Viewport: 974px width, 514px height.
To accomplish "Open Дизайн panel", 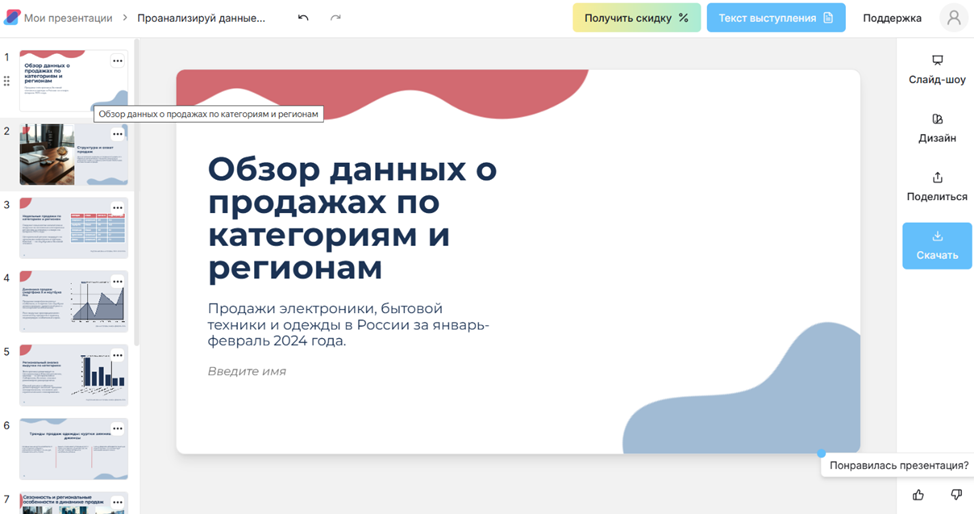I will (x=937, y=129).
